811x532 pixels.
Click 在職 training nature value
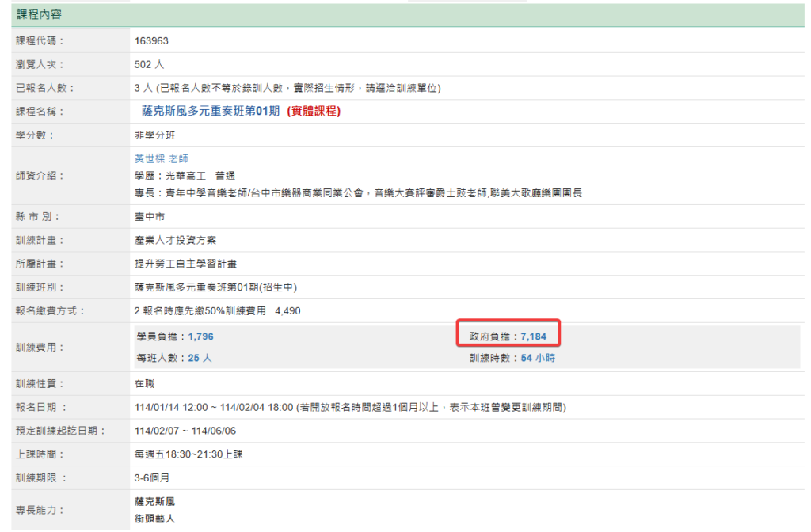point(144,384)
